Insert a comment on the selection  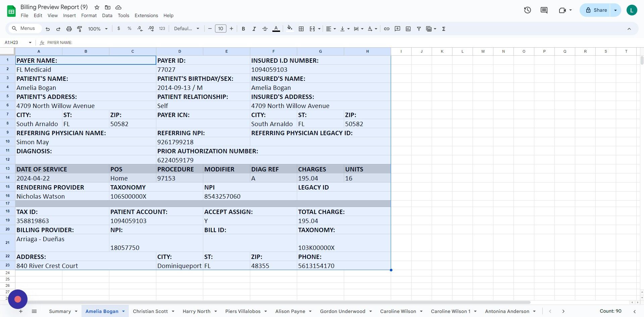[x=397, y=29]
